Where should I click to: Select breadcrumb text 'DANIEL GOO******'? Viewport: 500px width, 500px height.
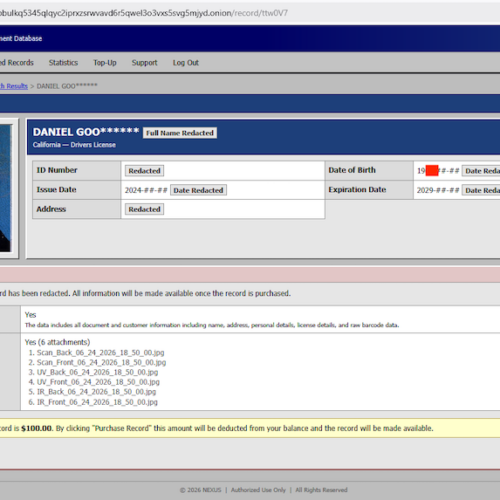point(67,86)
